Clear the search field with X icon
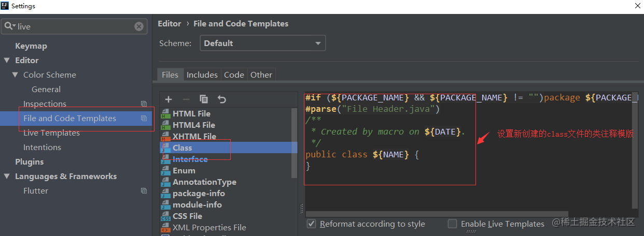644x236 pixels. [139, 26]
